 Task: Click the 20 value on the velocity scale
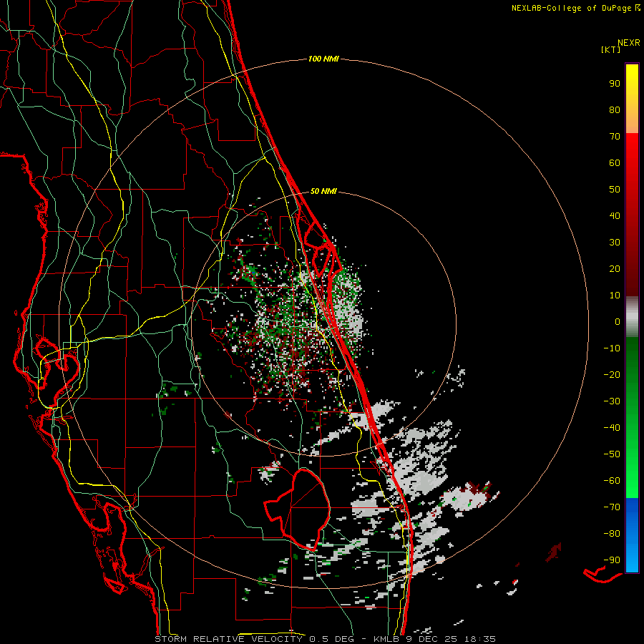pos(615,269)
